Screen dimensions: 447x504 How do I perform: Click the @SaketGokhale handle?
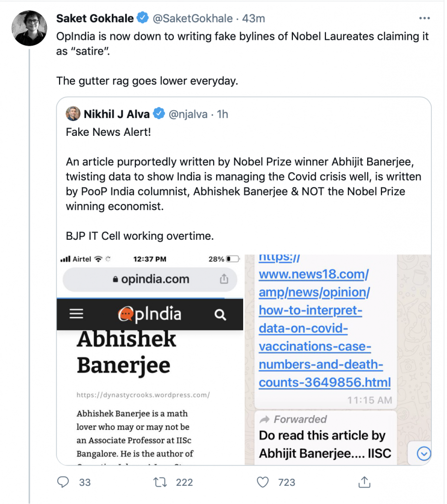point(192,19)
